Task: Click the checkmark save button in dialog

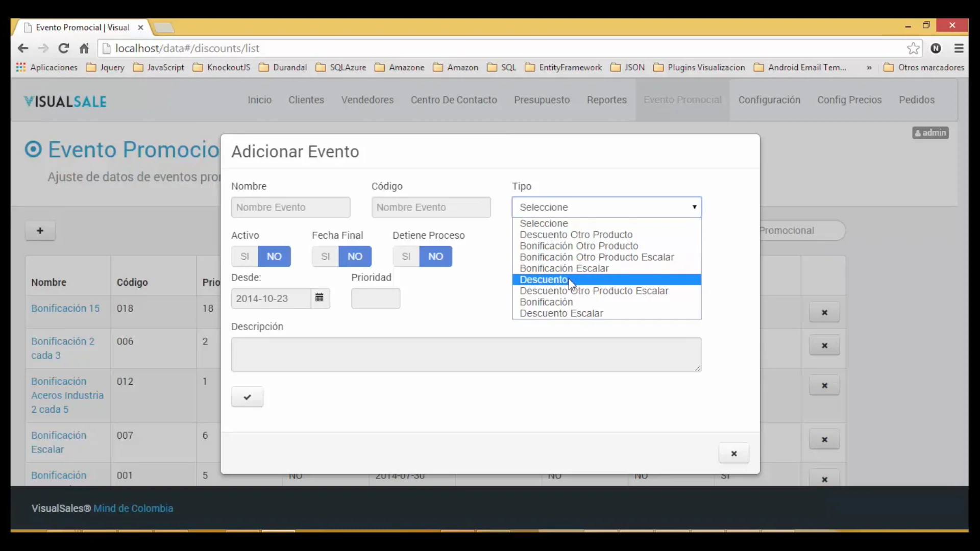Action: coord(247,397)
